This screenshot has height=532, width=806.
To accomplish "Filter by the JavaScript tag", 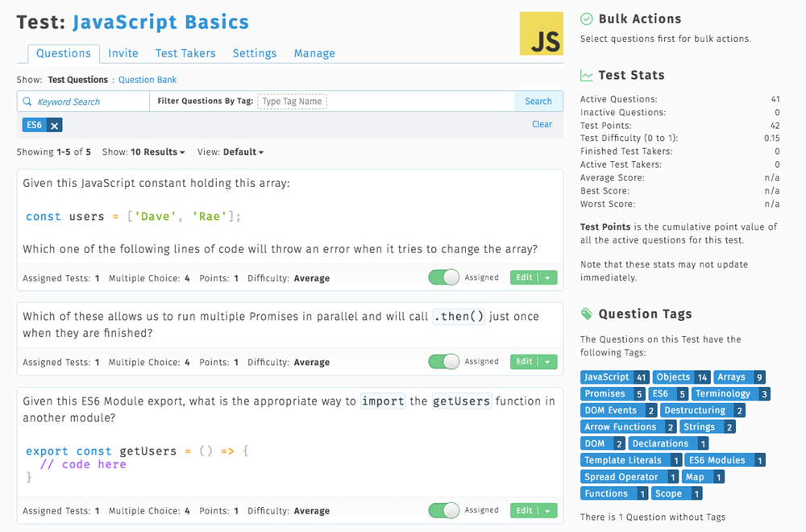I will coord(615,377).
